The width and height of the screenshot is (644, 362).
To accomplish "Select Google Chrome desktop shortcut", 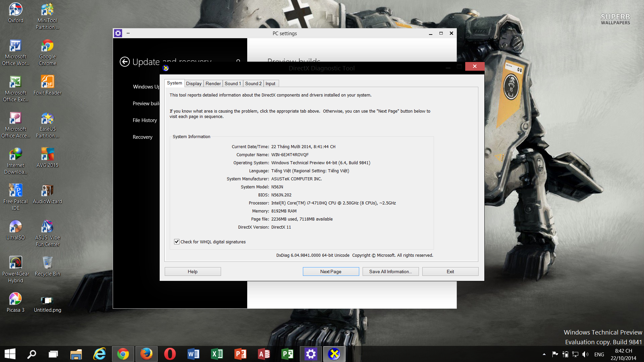I will point(47,52).
